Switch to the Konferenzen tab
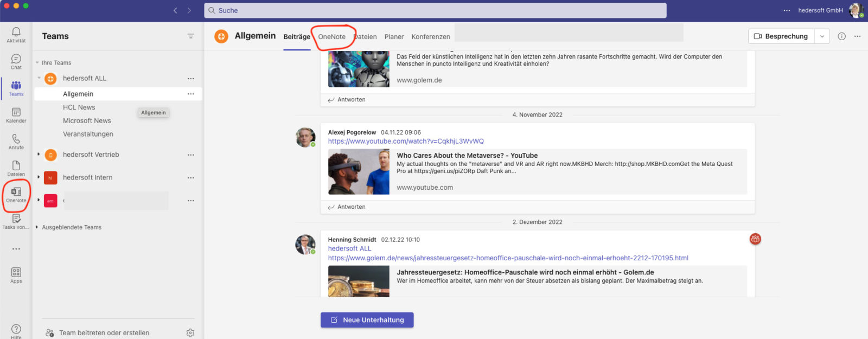This screenshot has width=868, height=339. pyautogui.click(x=431, y=37)
